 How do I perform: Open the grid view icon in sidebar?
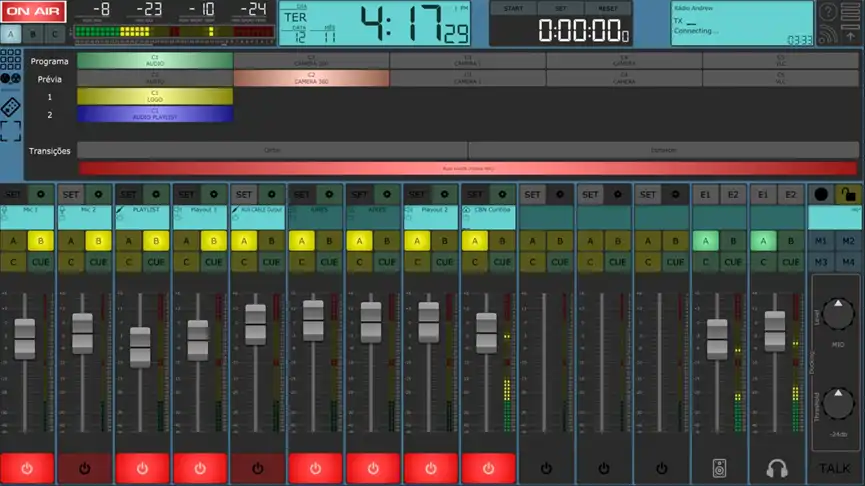click(x=10, y=59)
